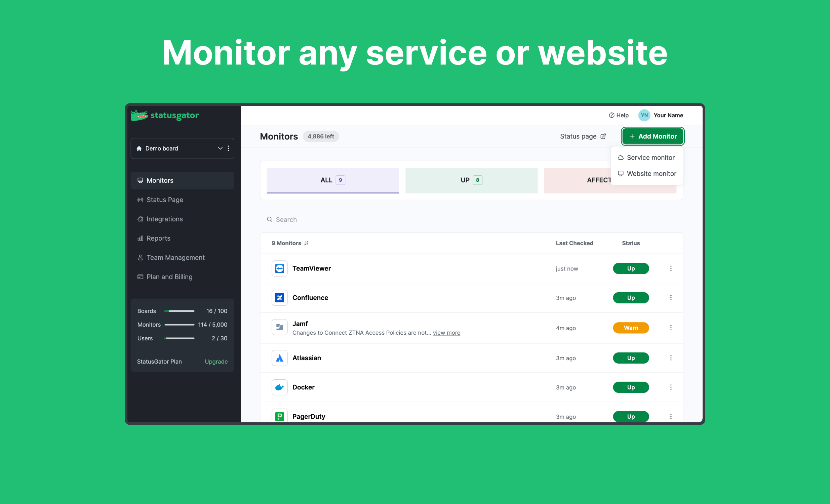Expand the Demo board selector
This screenshot has width=830, height=504.
point(220,148)
